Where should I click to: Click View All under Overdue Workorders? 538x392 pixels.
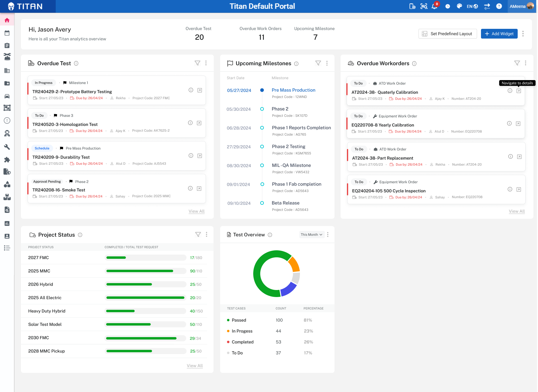point(517,211)
